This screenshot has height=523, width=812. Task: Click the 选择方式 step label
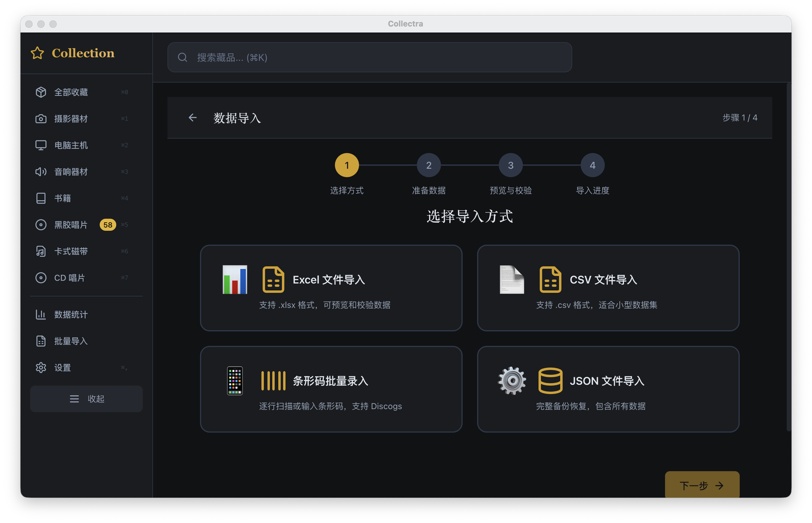point(347,190)
